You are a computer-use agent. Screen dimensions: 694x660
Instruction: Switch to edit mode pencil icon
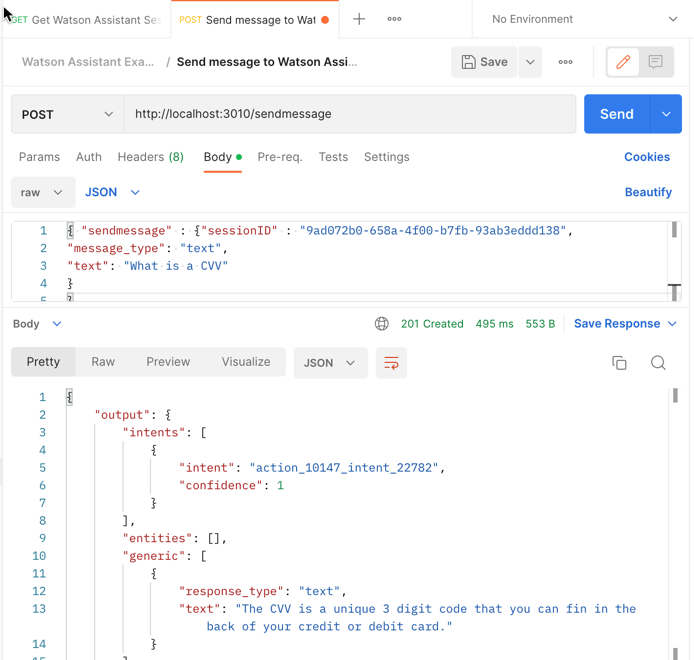click(623, 62)
